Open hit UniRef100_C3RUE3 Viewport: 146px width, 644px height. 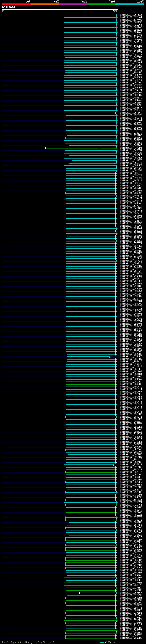(x=131, y=357)
